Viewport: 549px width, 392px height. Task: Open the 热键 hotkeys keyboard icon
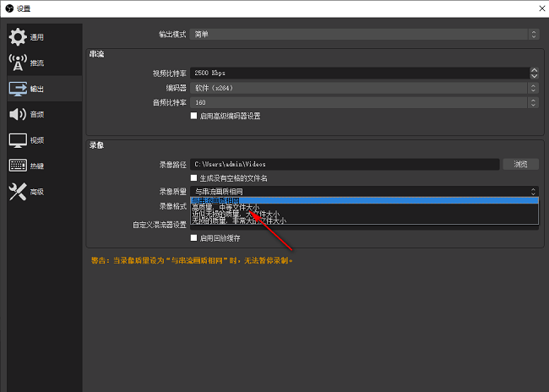(18, 166)
